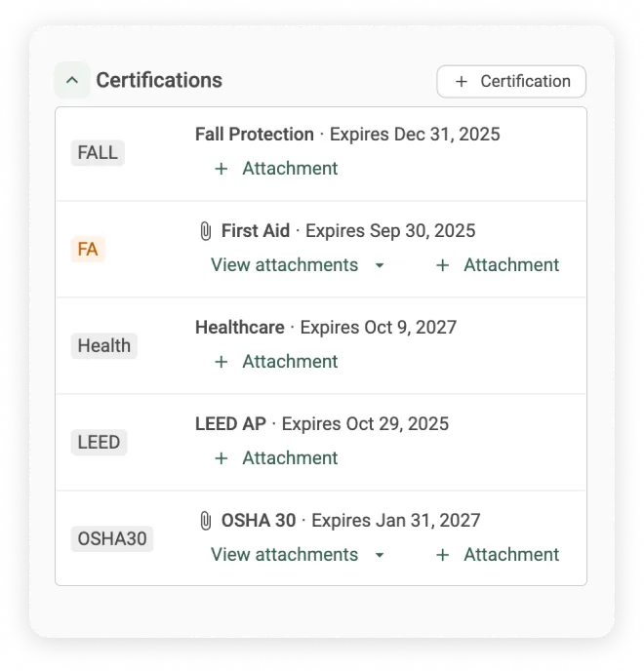
Task: Open the Healthcare certification title
Action: [x=240, y=328]
